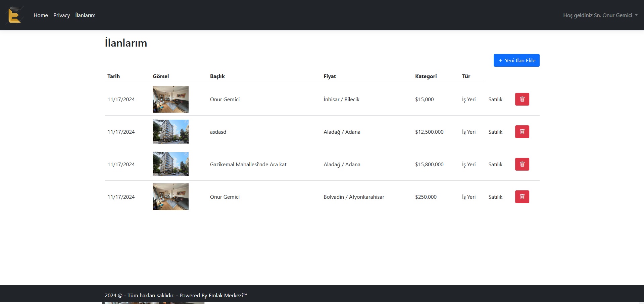The height and width of the screenshot is (304, 644).
Task: Click the Emlak Merkezi logo icon
Action: 15,15
